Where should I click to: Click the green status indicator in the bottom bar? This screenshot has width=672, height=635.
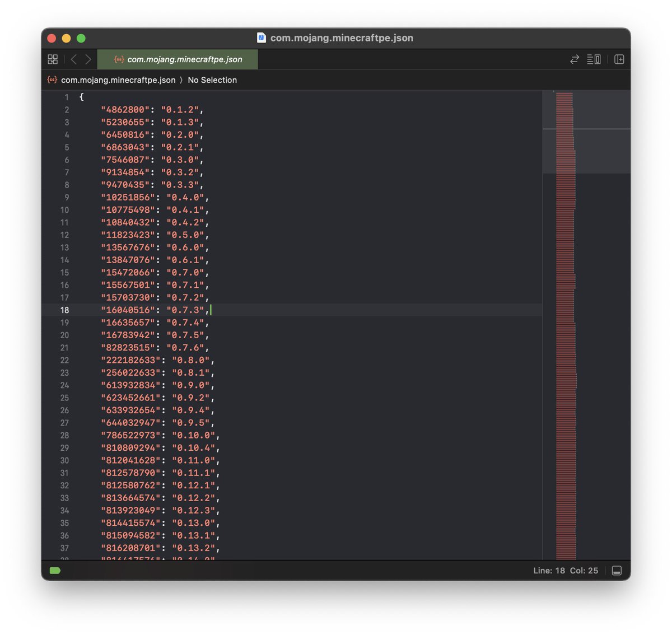(x=55, y=571)
